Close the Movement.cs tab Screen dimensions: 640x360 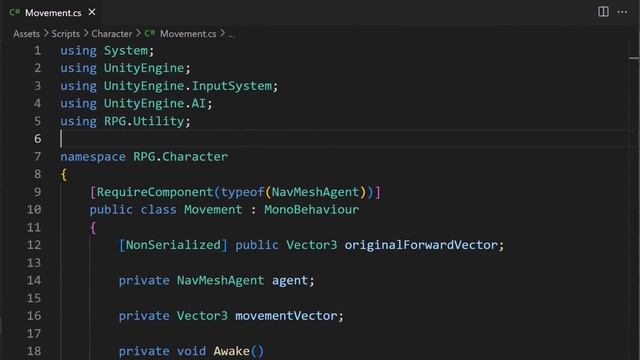92,12
